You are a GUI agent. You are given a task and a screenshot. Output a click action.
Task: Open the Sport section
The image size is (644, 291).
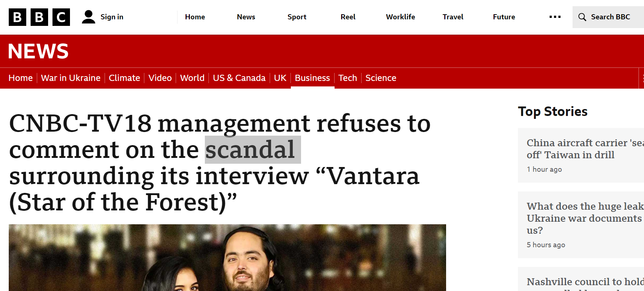(297, 17)
